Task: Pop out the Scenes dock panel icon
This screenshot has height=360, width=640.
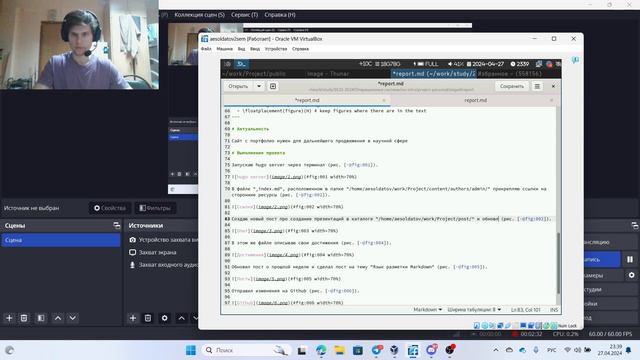Action: (117, 225)
